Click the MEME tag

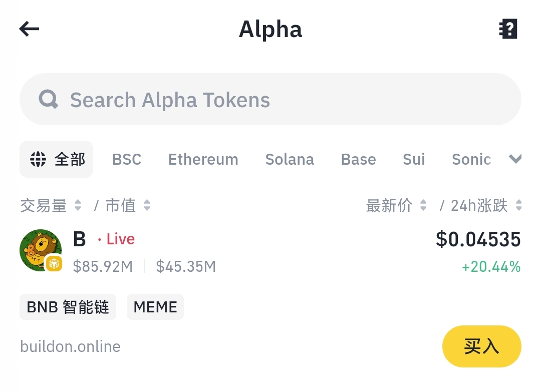click(x=155, y=307)
